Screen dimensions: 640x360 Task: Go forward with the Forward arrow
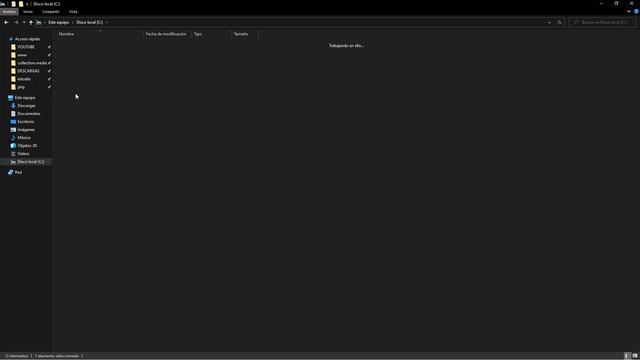pyautogui.click(x=16, y=22)
